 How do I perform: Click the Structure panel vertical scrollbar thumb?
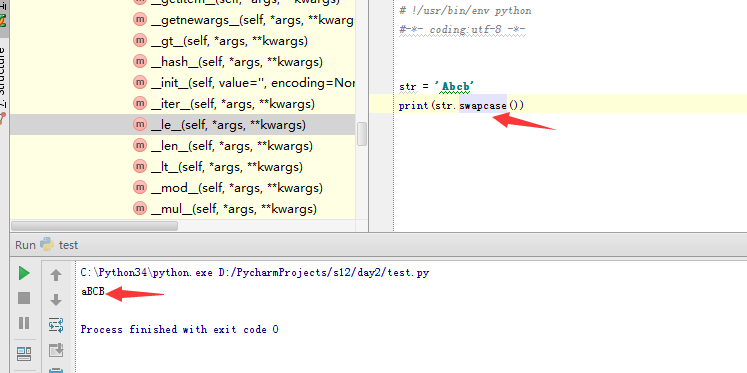(362, 133)
